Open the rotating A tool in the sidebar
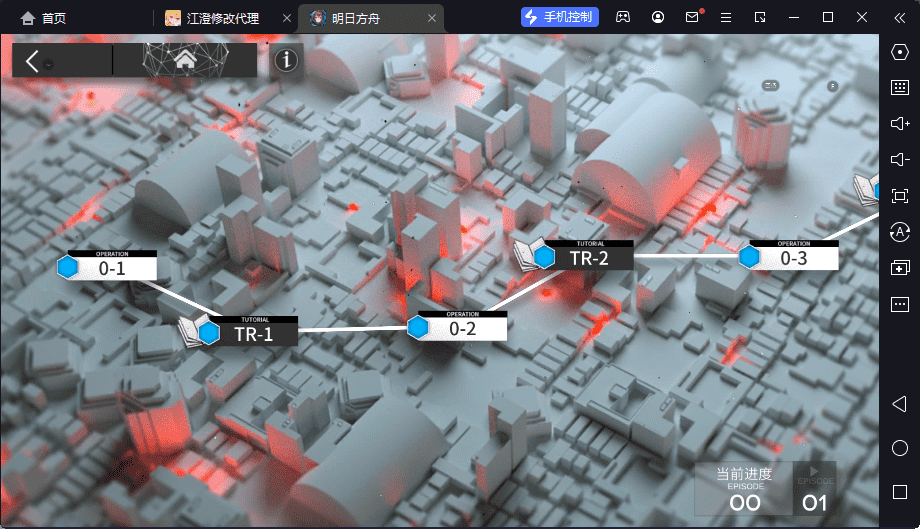Image resolution: width=920 pixels, height=529 pixels. click(x=899, y=232)
